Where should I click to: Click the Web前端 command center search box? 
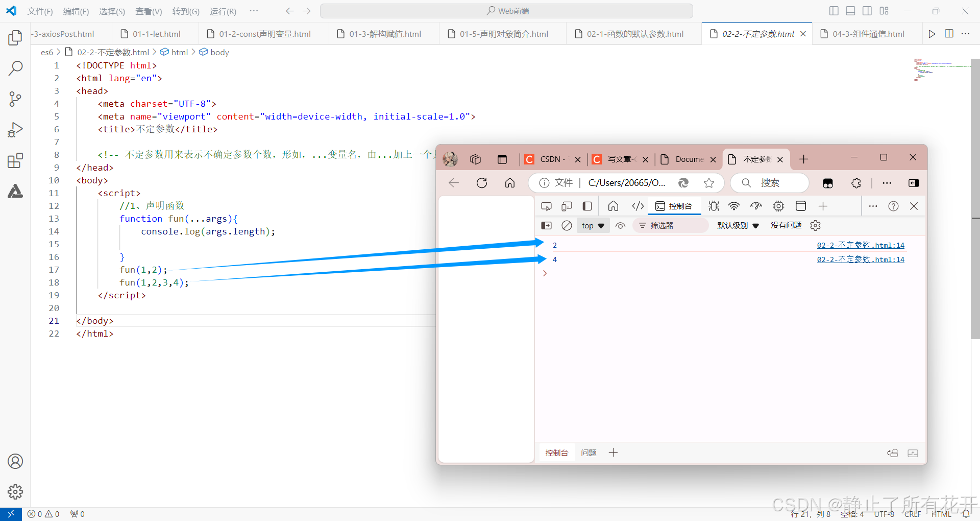tap(506, 11)
